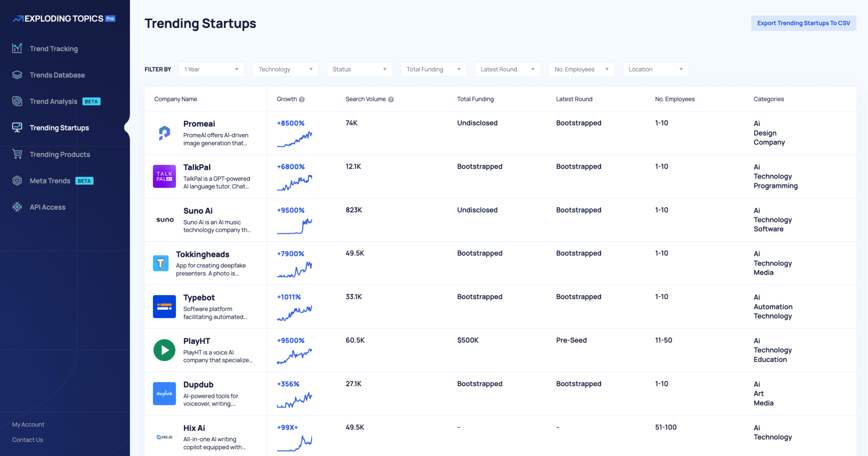Click the Trending Products cart icon

17,154
